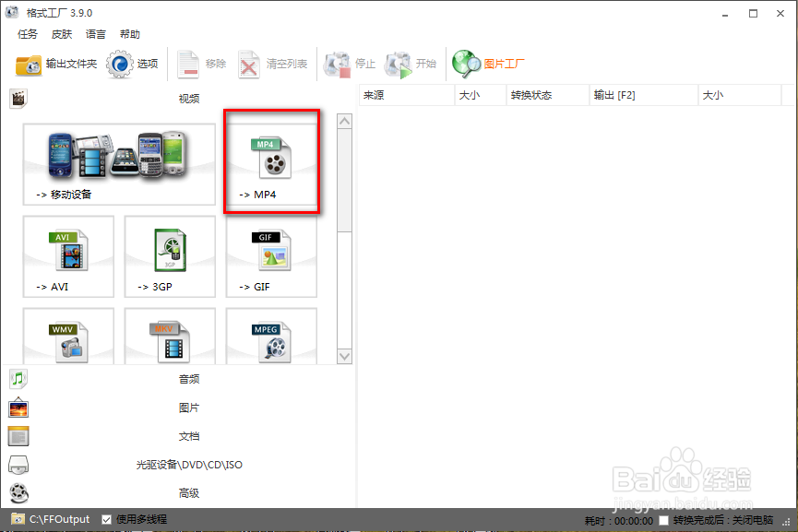
Task: Click 清空列表 to clear the list
Action: pos(273,65)
